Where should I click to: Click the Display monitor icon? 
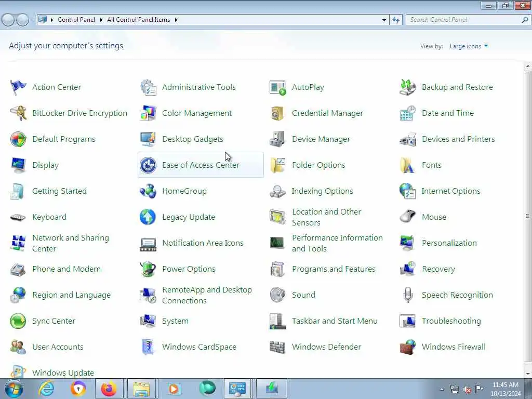point(18,165)
